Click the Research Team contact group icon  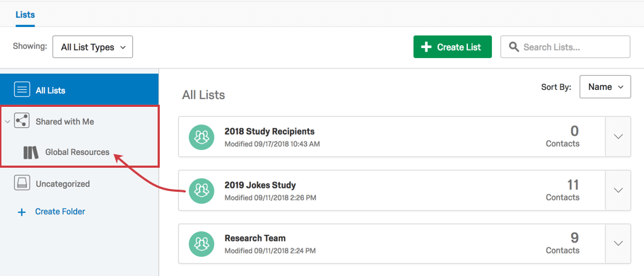(x=201, y=244)
